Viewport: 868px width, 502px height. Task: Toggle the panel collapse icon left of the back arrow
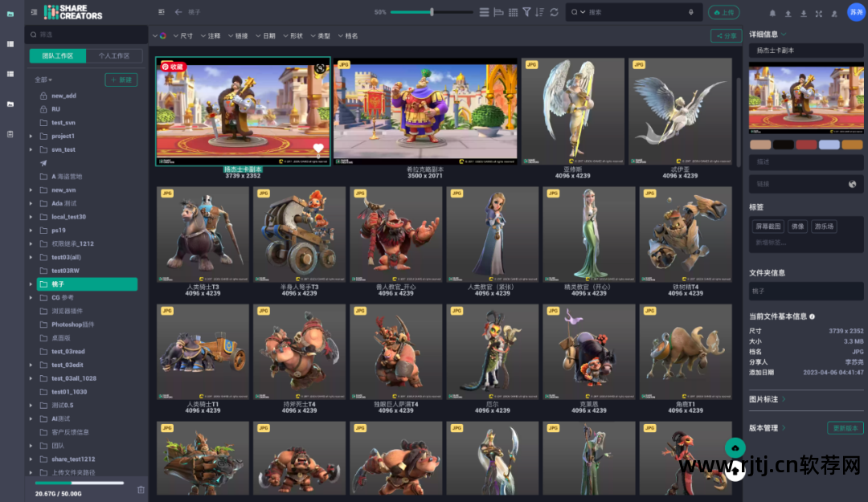coord(161,12)
